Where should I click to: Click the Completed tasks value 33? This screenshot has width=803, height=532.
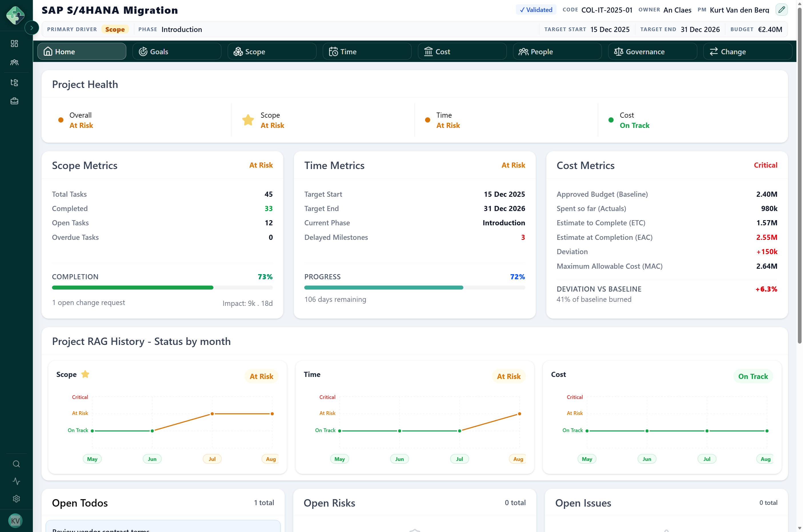tap(269, 209)
